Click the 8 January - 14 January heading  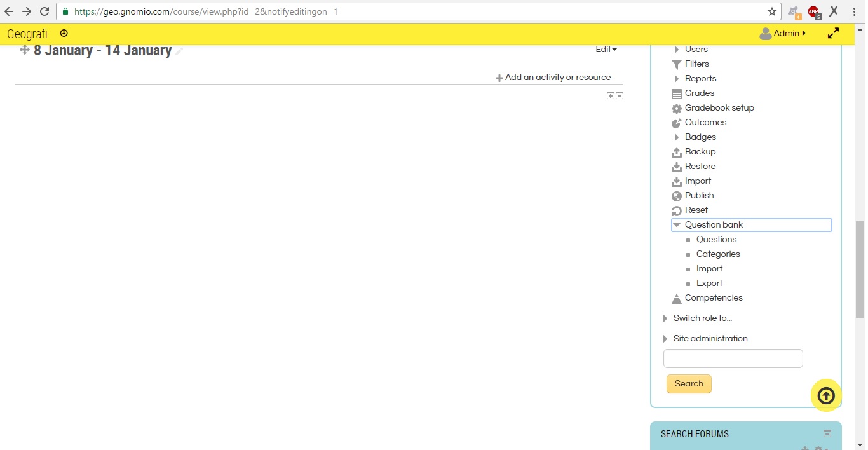103,51
